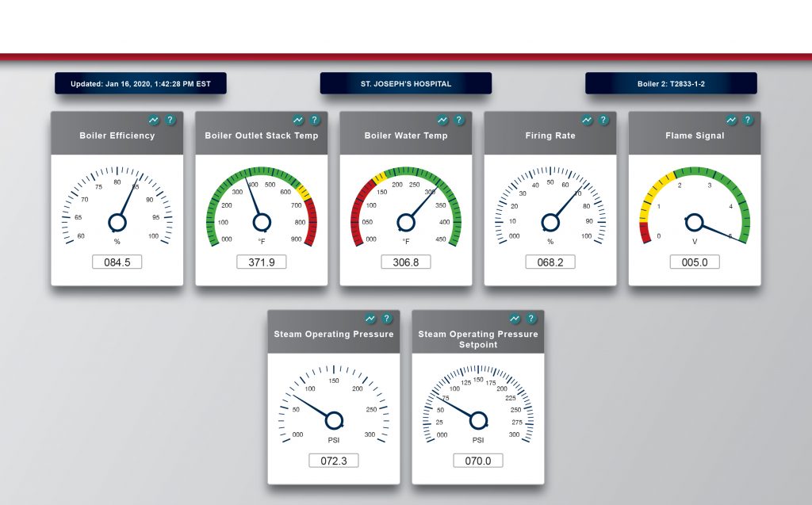Open the trend chart for Firing Rate
This screenshot has height=505, width=812.
coord(587,121)
